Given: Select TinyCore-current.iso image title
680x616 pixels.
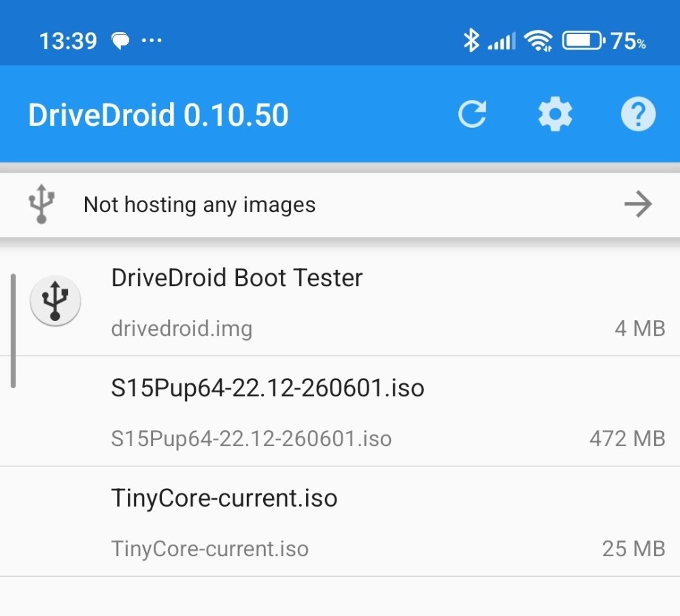Looking at the screenshot, I should click(224, 498).
